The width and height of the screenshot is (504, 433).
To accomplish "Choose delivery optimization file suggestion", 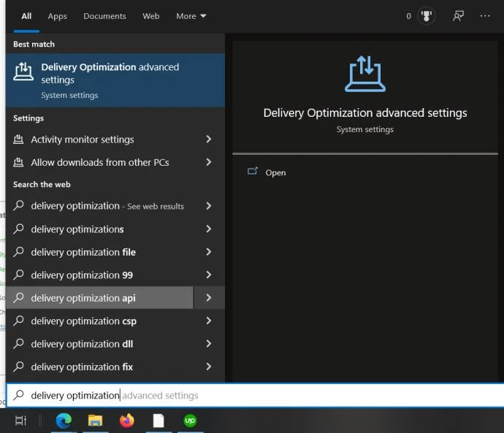I will 99,252.
